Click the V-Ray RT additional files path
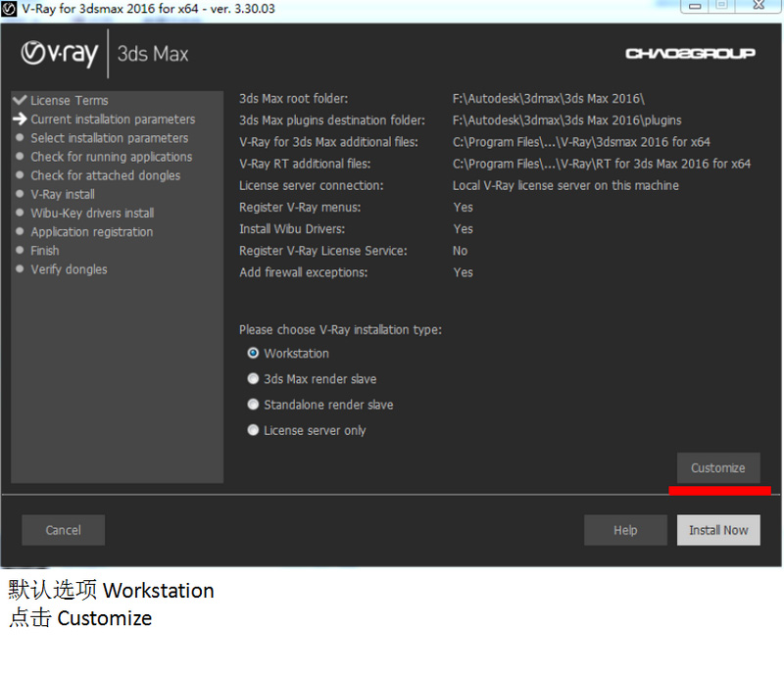Screen dimensions: 784x676 [x=602, y=164]
